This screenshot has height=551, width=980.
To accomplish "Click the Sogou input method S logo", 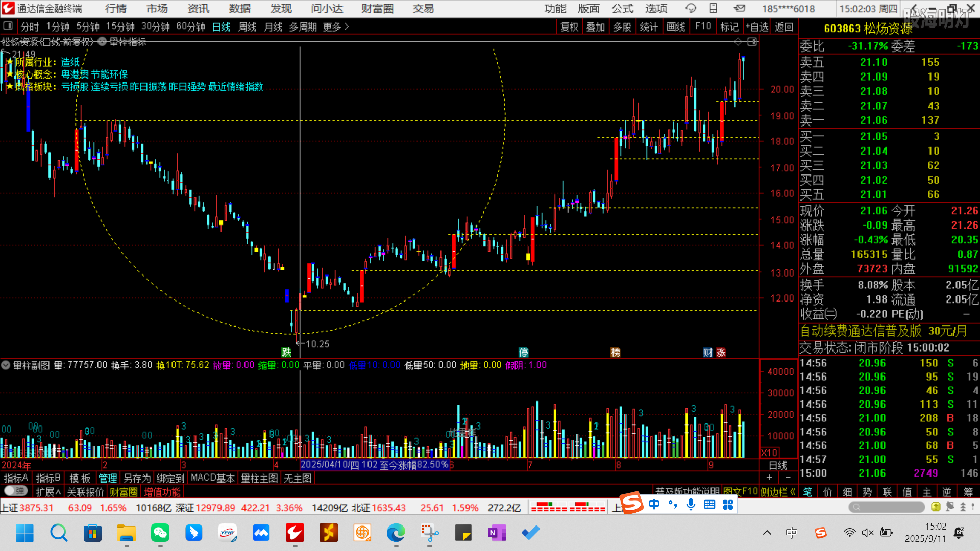I will (631, 504).
